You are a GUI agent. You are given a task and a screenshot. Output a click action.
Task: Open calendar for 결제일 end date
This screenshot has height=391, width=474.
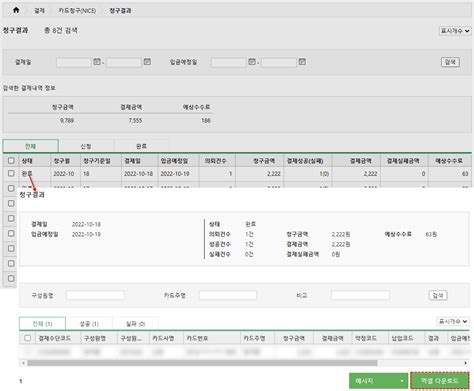click(x=147, y=62)
